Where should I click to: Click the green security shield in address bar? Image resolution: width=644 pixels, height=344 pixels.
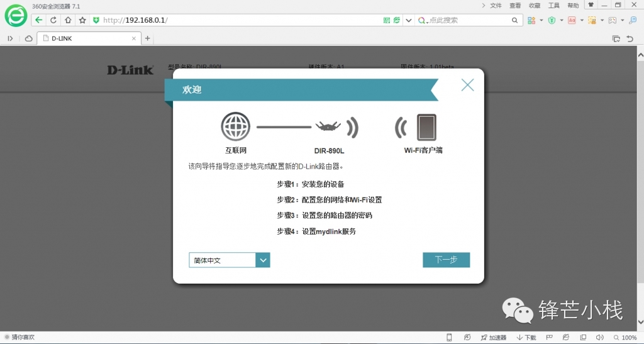[96, 20]
